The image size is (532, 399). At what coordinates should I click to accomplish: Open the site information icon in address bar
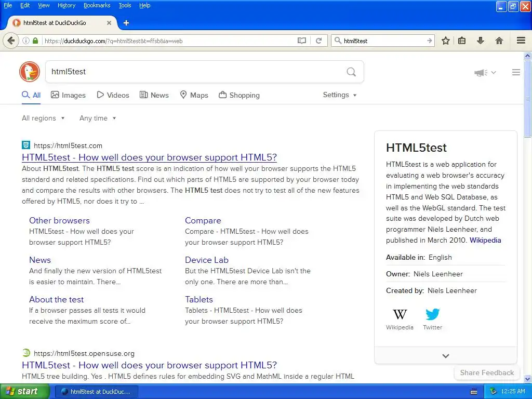tap(26, 41)
